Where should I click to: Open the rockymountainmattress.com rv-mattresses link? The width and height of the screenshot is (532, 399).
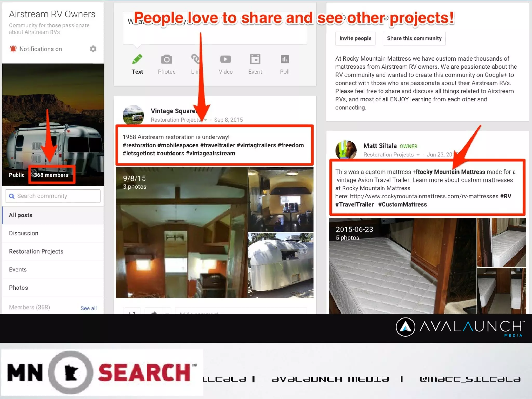[x=424, y=196]
